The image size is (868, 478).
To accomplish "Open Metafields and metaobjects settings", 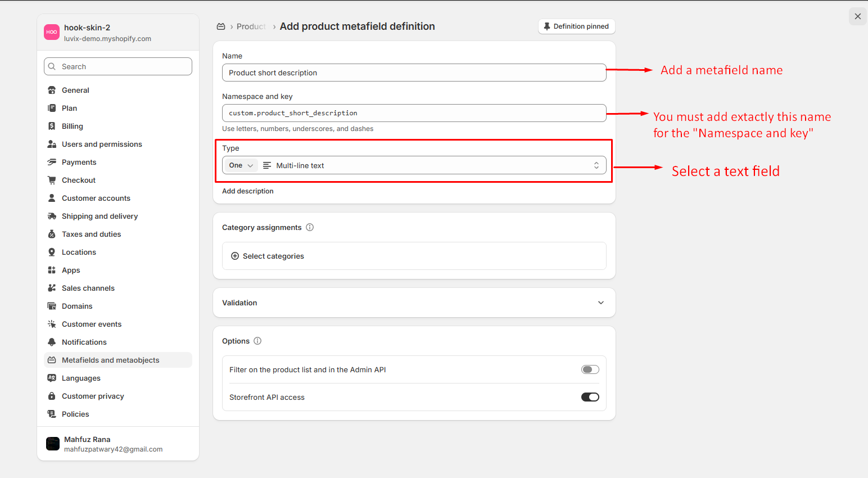I will (110, 360).
